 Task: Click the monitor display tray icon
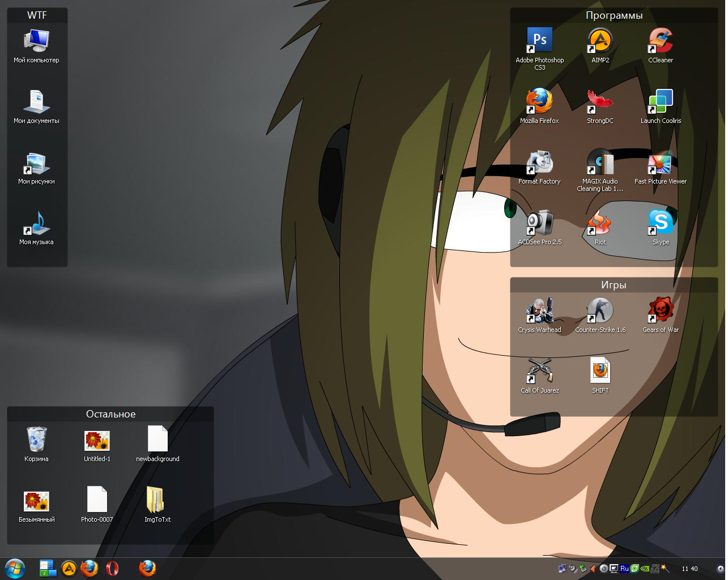click(x=614, y=568)
